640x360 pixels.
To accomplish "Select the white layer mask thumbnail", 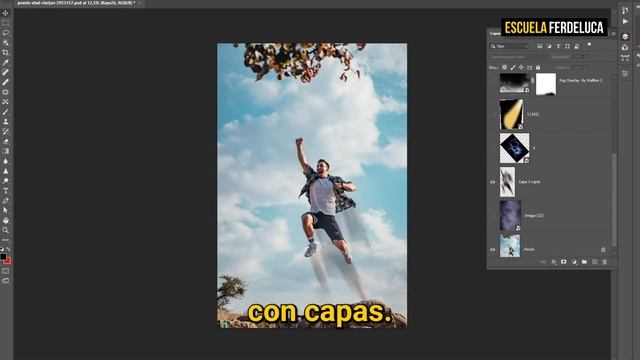I will [546, 84].
